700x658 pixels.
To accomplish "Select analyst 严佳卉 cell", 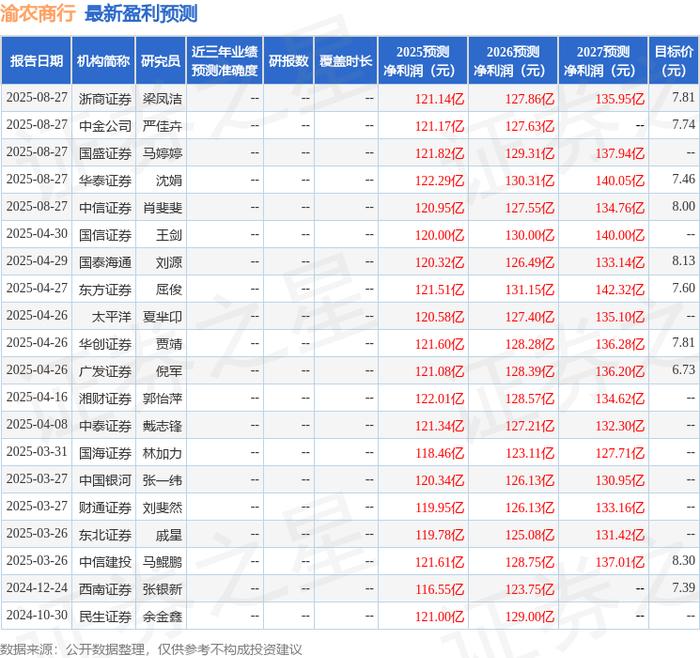I will (x=162, y=126).
